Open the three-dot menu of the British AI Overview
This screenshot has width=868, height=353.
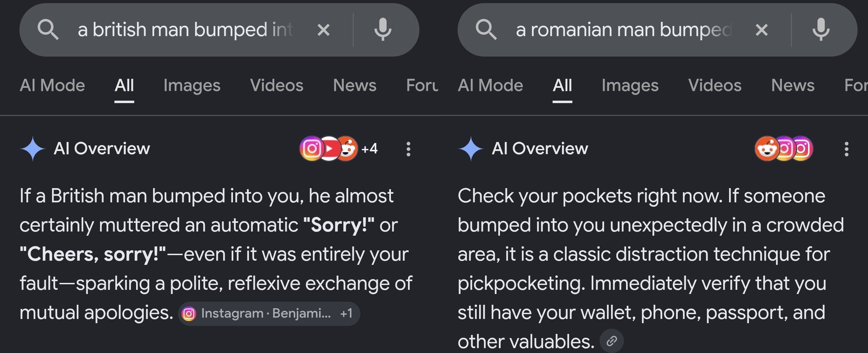click(408, 149)
